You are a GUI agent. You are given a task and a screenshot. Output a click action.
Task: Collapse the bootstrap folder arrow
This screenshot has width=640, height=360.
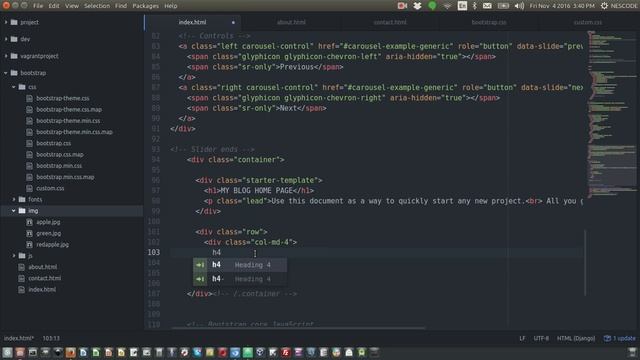[x=6, y=73]
